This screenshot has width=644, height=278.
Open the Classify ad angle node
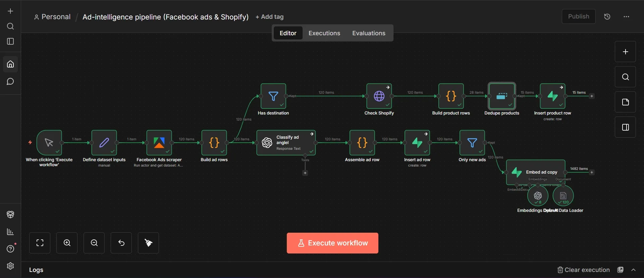click(286, 143)
